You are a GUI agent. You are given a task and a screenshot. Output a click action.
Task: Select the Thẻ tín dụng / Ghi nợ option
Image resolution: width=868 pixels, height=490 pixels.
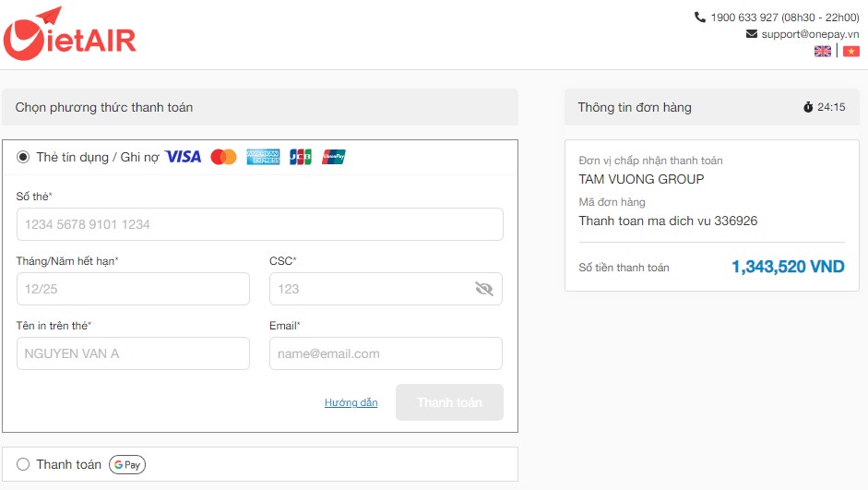tap(23, 157)
